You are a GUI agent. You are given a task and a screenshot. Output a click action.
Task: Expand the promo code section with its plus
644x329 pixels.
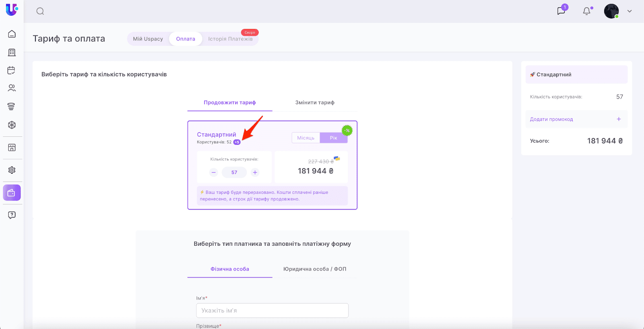(x=619, y=119)
